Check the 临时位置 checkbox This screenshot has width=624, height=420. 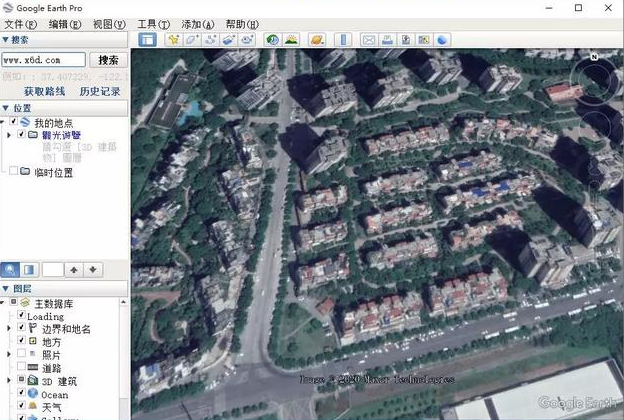click(14, 171)
